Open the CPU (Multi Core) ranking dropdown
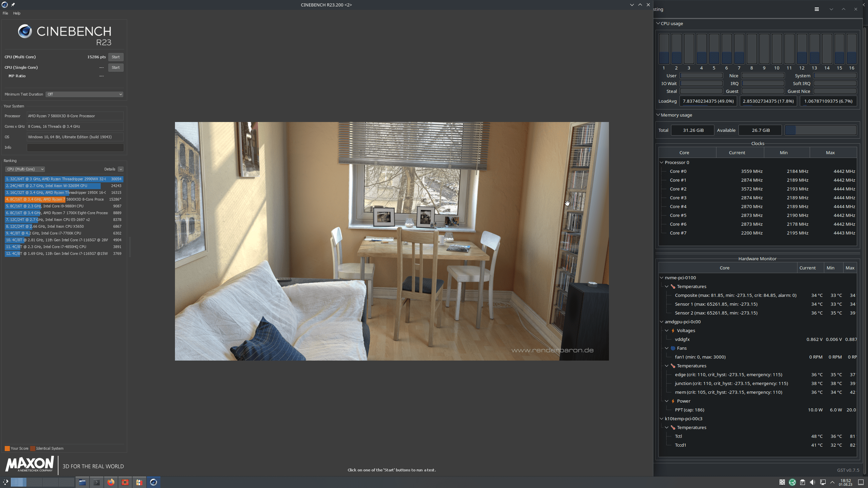Image resolution: width=868 pixels, height=488 pixels. click(x=25, y=169)
